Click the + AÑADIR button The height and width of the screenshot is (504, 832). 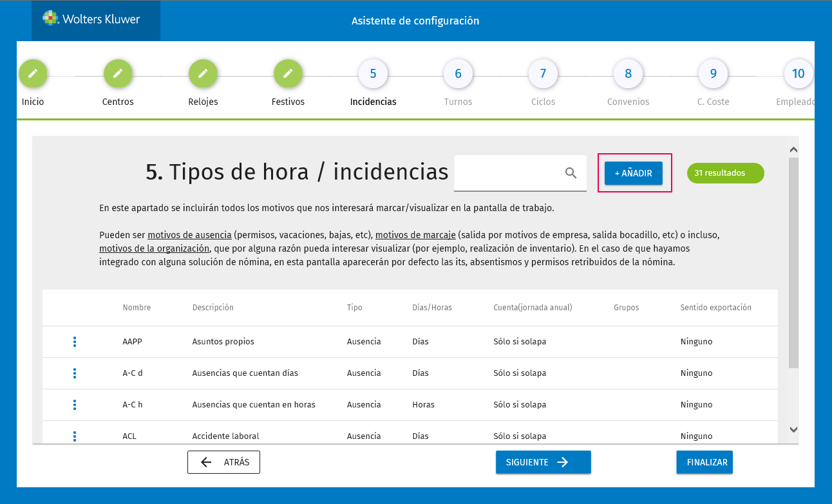(634, 173)
